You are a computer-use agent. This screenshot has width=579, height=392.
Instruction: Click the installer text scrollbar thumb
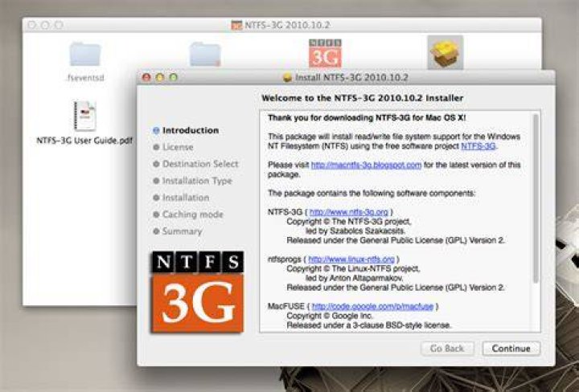click(536, 199)
